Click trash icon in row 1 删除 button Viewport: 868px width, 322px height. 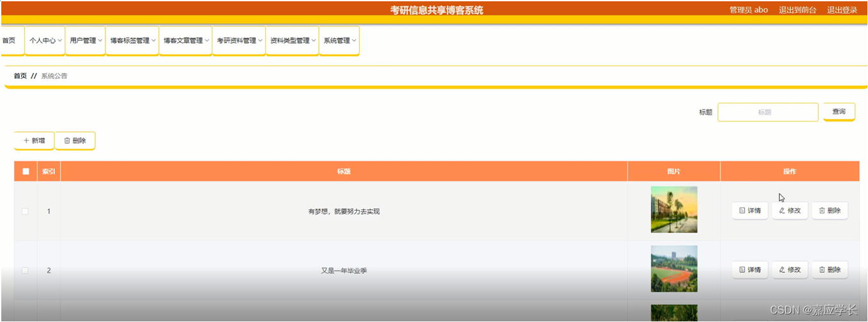pos(822,211)
